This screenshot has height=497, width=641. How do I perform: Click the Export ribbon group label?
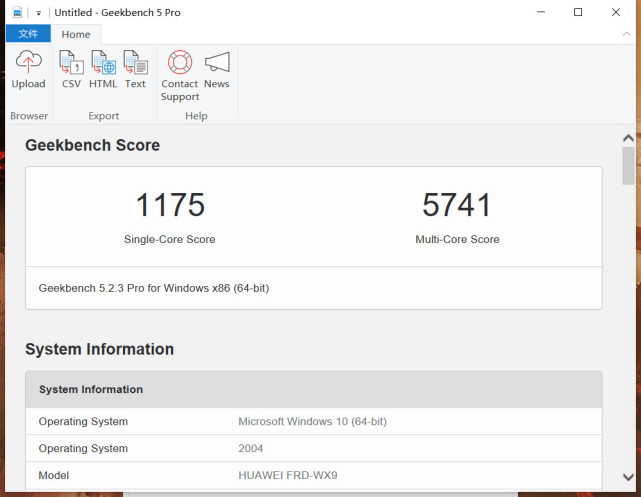click(103, 116)
